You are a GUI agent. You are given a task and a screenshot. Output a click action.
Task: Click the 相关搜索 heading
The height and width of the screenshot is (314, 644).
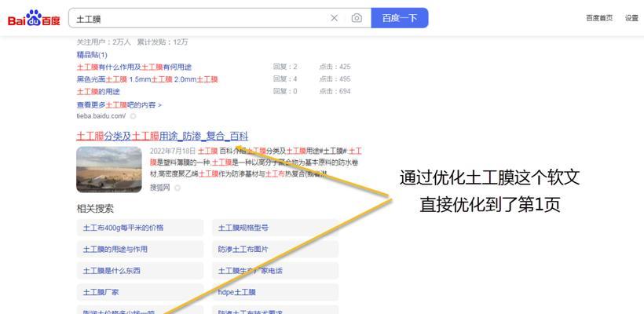[x=95, y=209]
